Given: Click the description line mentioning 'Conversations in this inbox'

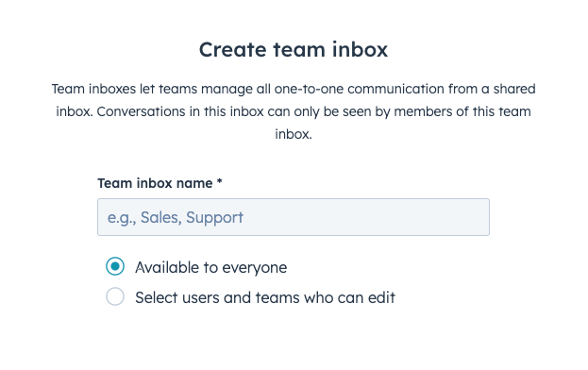Looking at the screenshot, I should [294, 111].
